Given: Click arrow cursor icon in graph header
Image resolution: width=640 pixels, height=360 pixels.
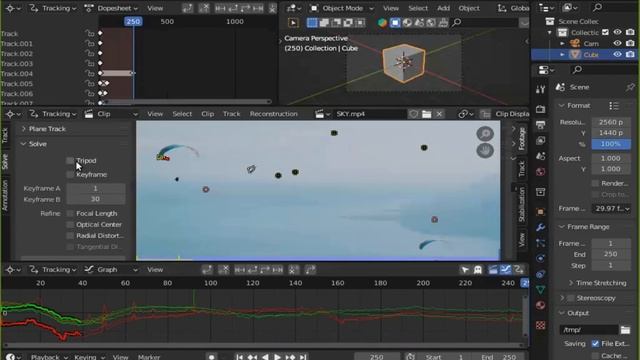Looking at the screenshot, I should 465,269.
